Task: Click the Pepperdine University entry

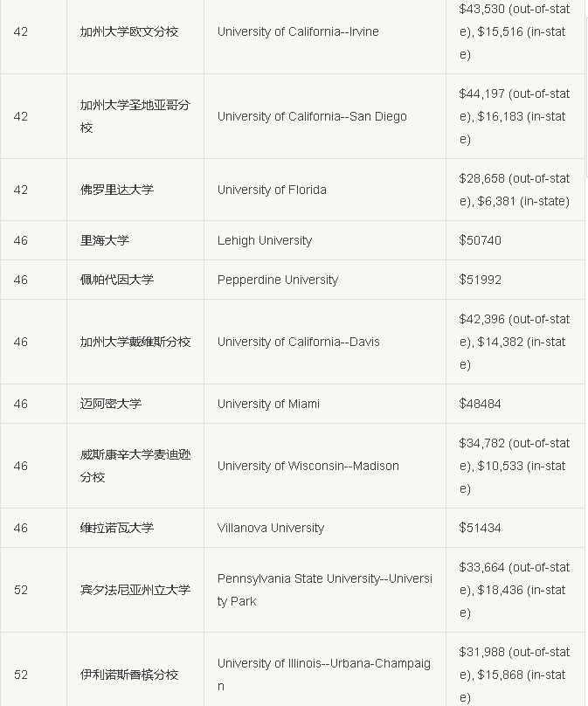Action: click(x=278, y=280)
